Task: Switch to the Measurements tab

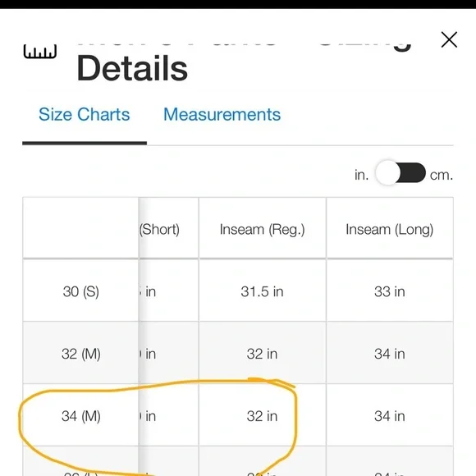Action: (222, 114)
